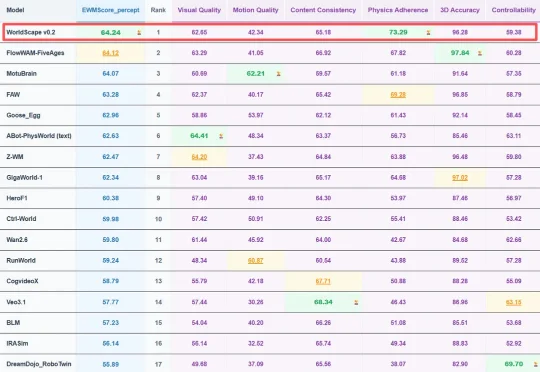The image size is (540, 372).
Task: Select the DreamDojo_RoboTwin model name
Action: coord(39,364)
